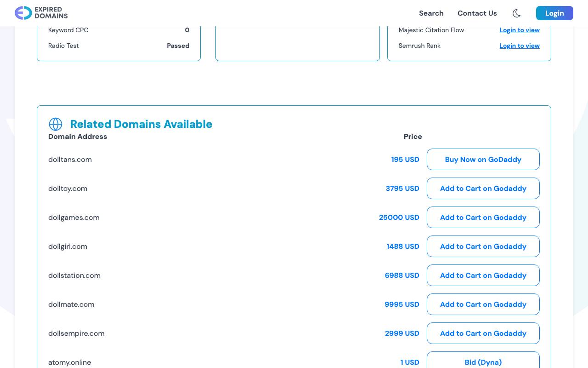The image size is (588, 368).
Task: Click Login to view for Majestic Citation Flow
Action: coord(520,30)
